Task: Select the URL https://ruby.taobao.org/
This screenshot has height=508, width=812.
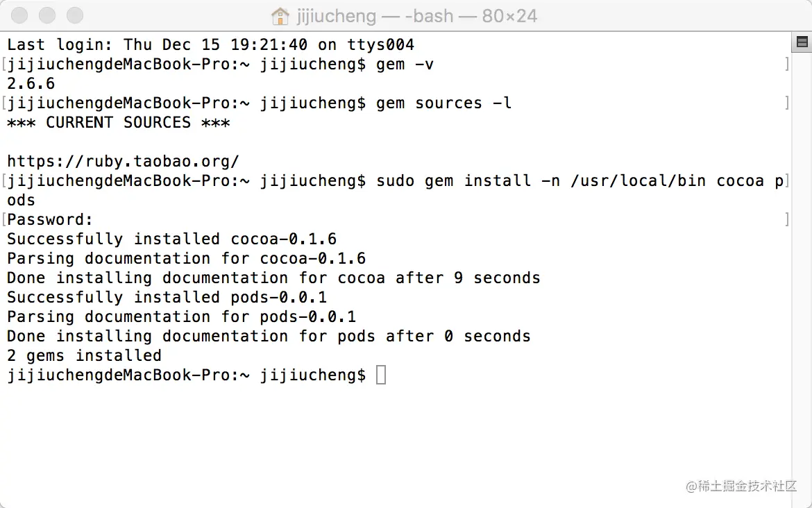Action: click(124, 160)
